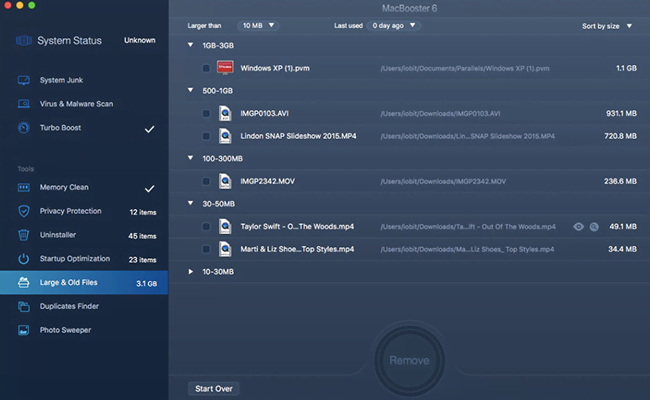Reveal Taylor Swift file with magnifier icon
The image size is (650, 400).
click(x=594, y=227)
